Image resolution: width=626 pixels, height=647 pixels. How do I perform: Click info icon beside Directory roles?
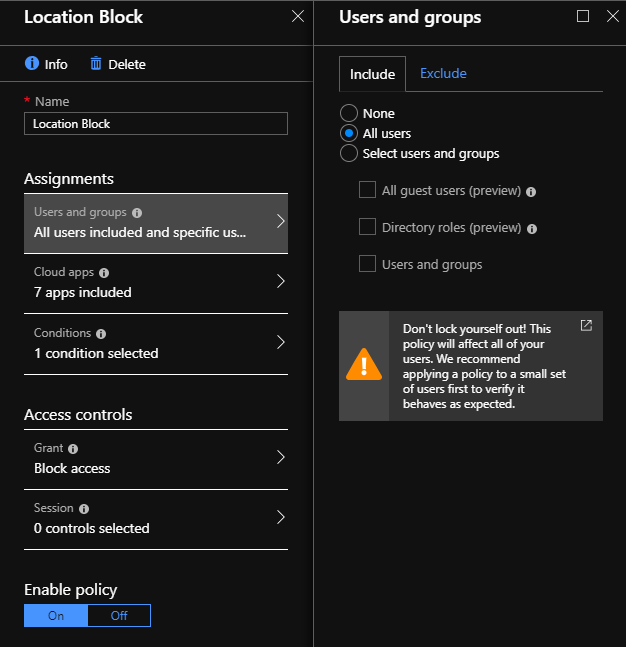532,229
